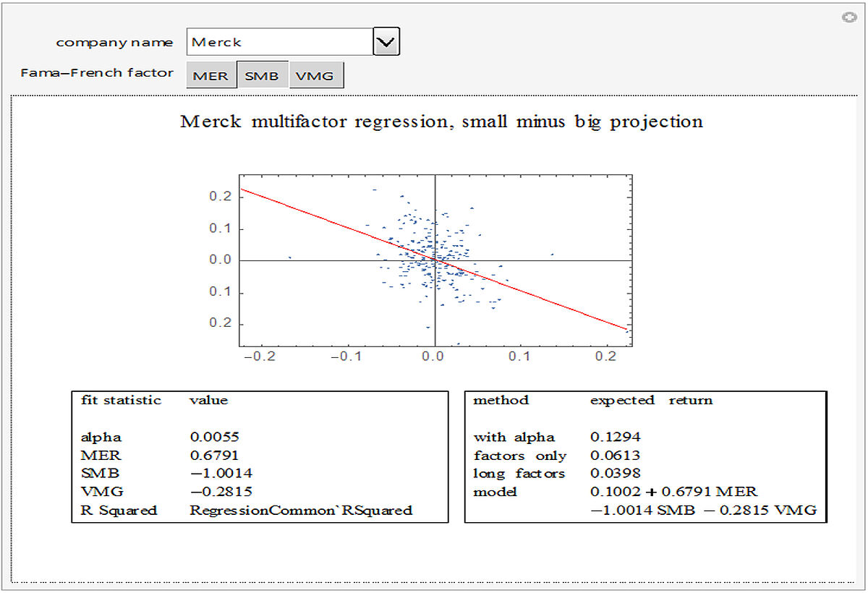Click x-axis tick label 0.1

(519, 357)
